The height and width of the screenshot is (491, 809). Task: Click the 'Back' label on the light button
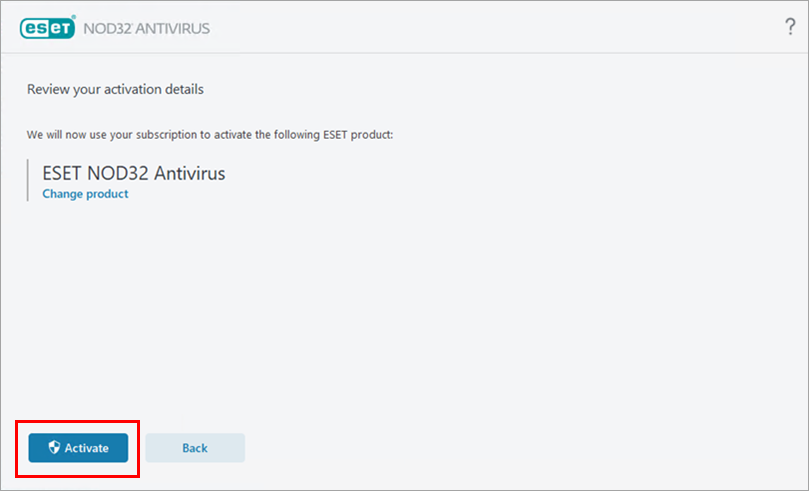[x=195, y=448]
